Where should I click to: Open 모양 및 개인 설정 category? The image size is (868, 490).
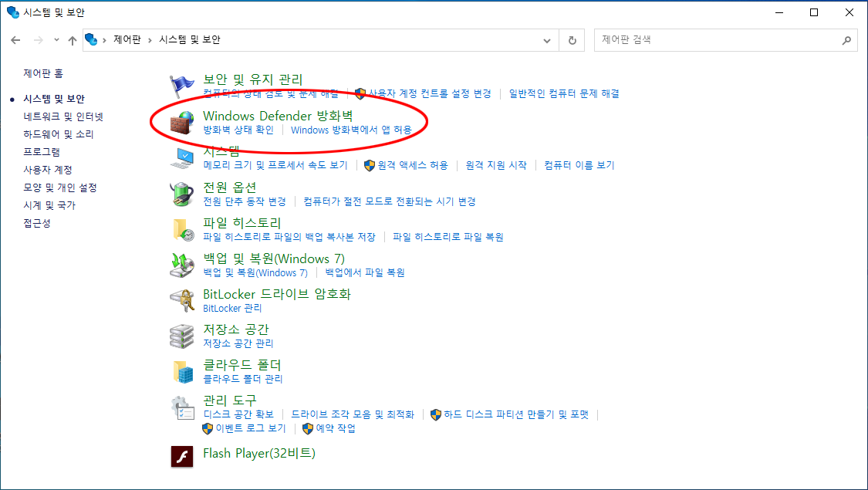coord(59,188)
